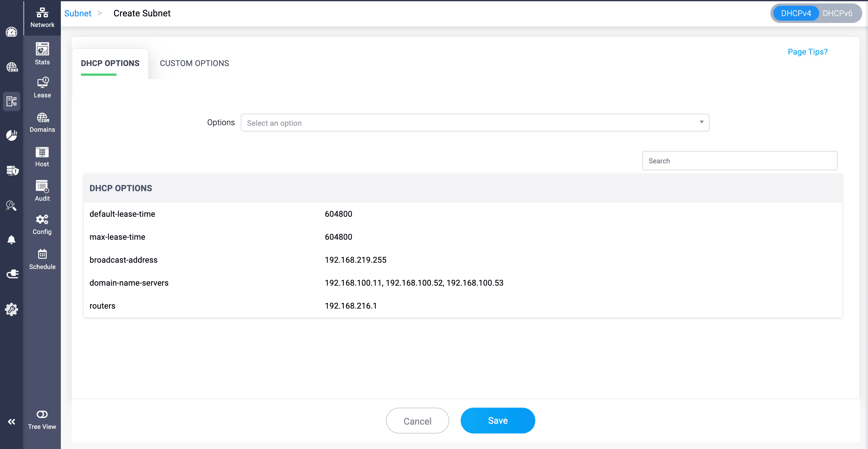Open the dashboard gauge icon
This screenshot has width=868, height=449.
(x=11, y=32)
